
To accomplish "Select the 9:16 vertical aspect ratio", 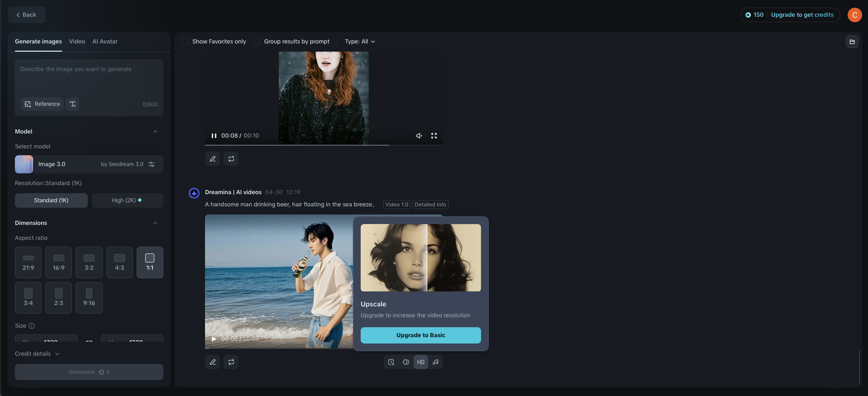I will (89, 298).
